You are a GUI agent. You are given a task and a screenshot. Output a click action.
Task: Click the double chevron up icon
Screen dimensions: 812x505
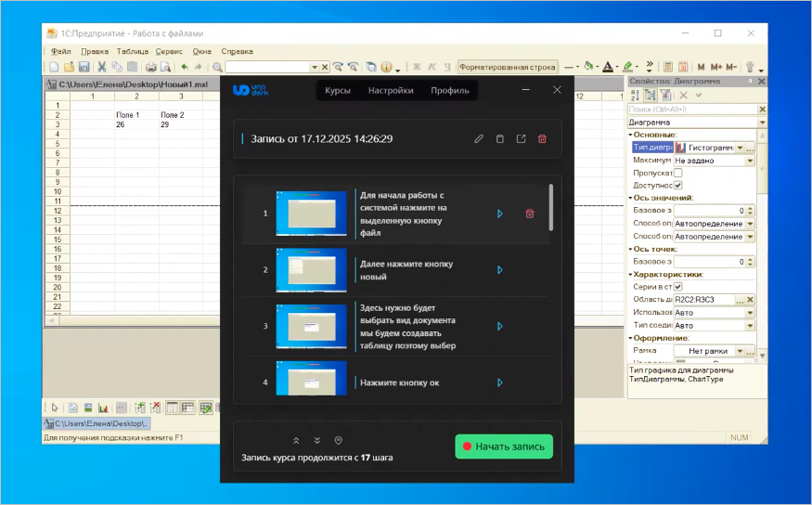296,440
